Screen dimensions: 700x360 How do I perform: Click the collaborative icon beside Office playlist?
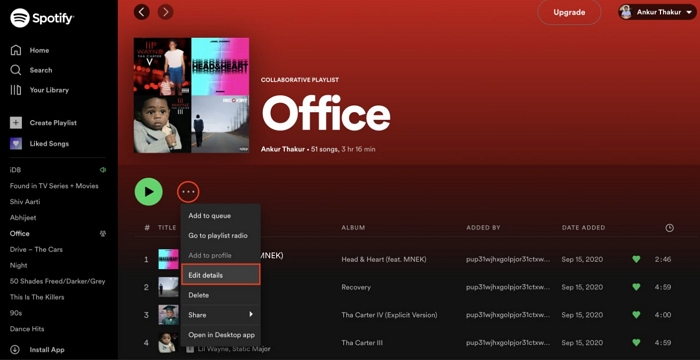tap(102, 234)
